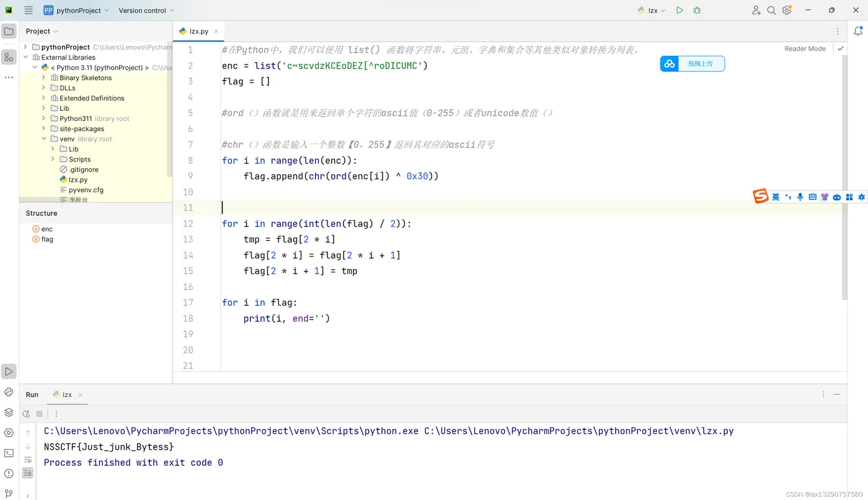868x500 pixels.
Task: Open the pythonProject project dropdown
Action: tap(76, 11)
